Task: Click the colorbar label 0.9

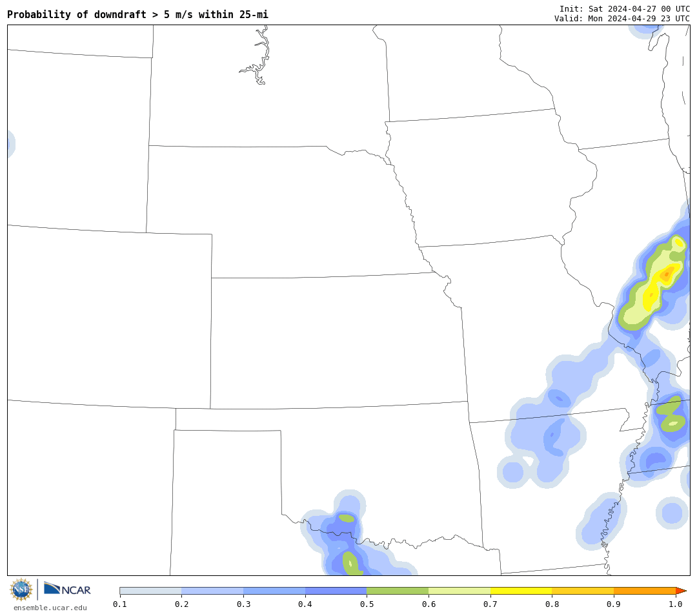Action: (614, 604)
